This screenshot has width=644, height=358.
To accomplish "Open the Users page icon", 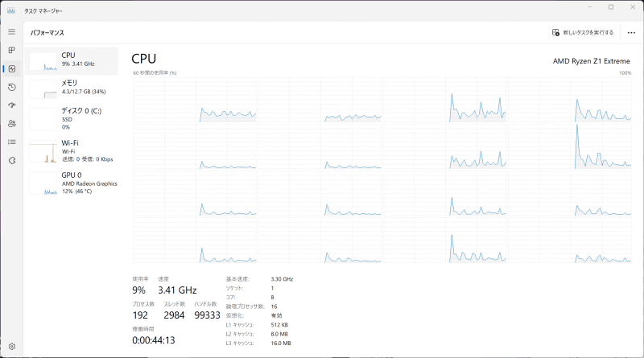I will (x=12, y=124).
